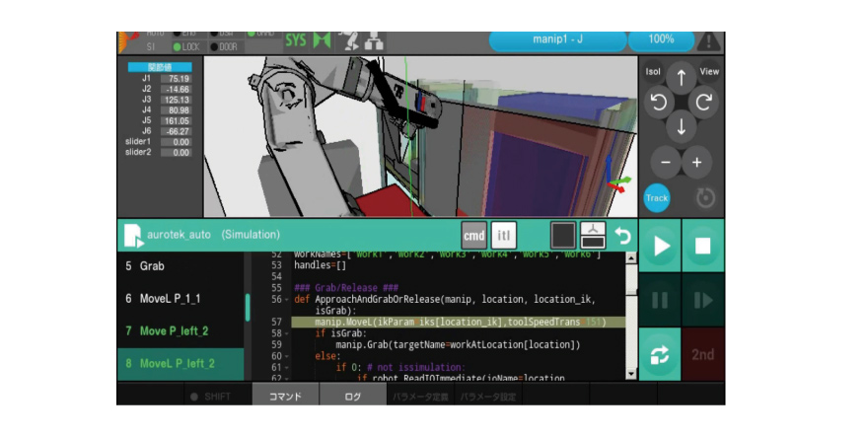Stop the program with the Stop button
The height and width of the screenshot is (437, 868).
pyautogui.click(x=703, y=246)
